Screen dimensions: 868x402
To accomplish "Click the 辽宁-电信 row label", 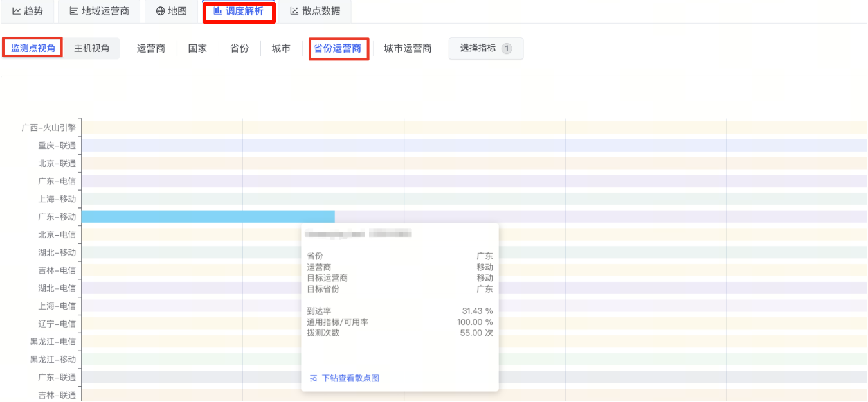I will (x=57, y=324).
